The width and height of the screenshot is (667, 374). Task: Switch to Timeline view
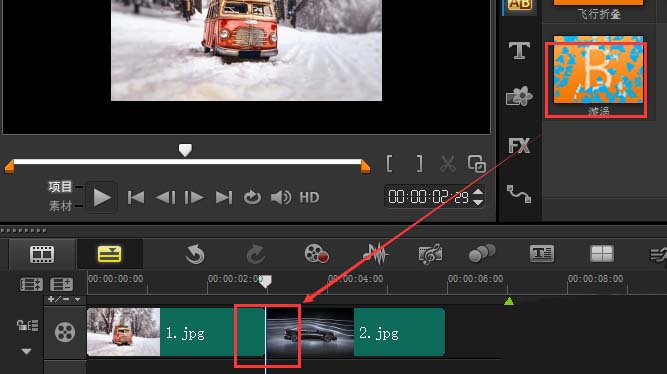coord(109,254)
